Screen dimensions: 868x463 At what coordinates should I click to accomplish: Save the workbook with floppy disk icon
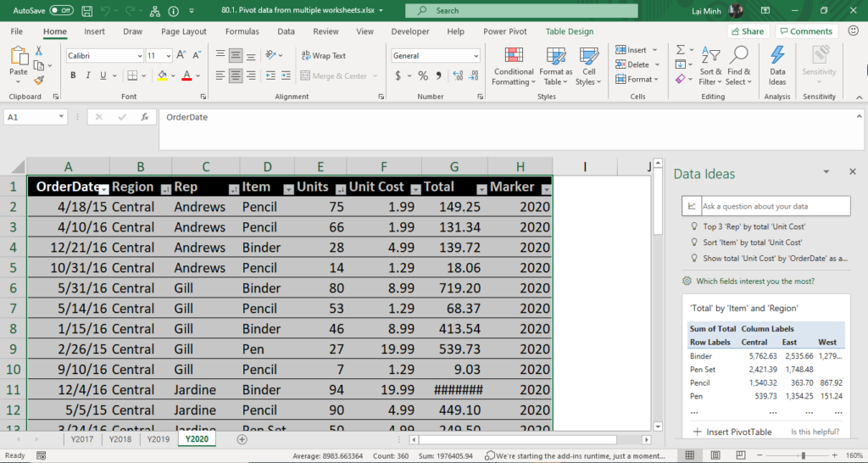click(x=87, y=10)
